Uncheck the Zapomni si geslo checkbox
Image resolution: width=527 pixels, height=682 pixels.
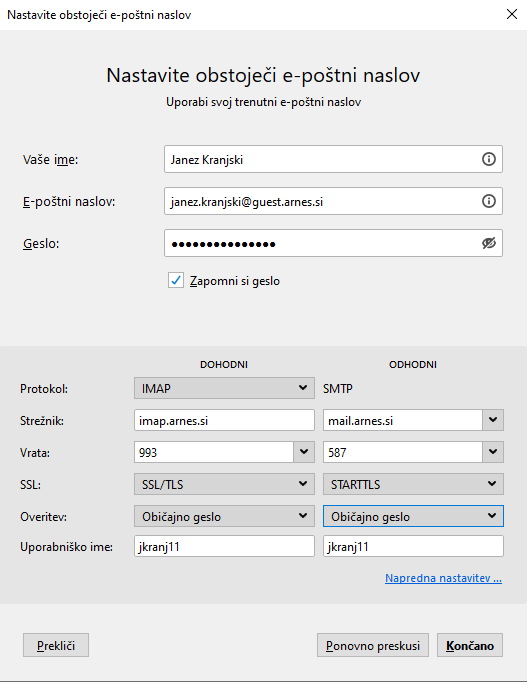click(176, 281)
